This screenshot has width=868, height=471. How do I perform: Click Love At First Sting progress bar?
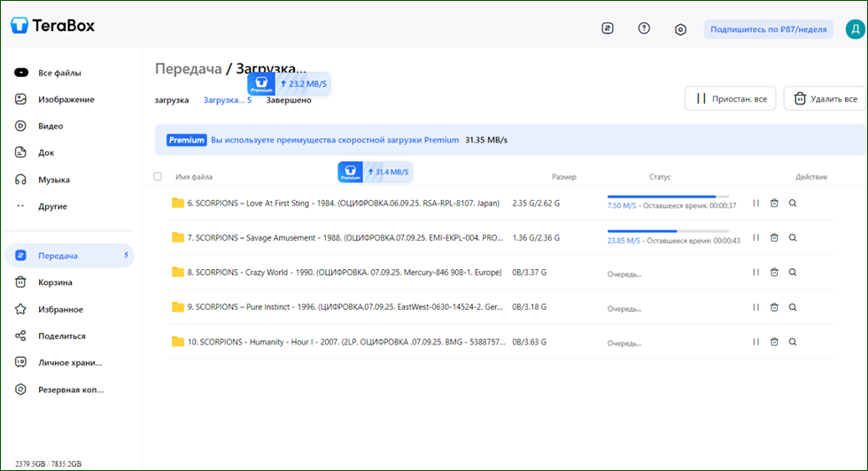coord(668,197)
